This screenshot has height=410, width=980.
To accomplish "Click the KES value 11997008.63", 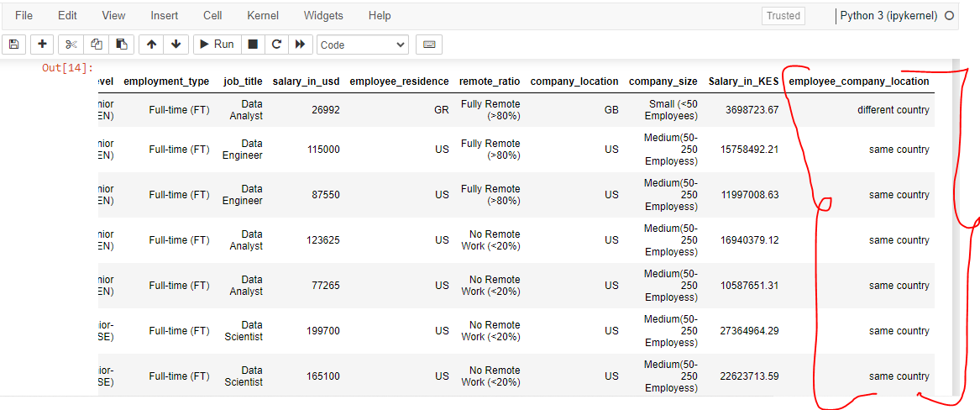I will 749,195.
